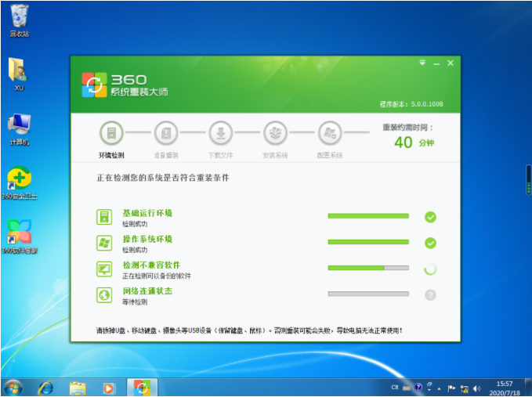Viewport: 532px width, 397px height.
Task: Click the 等待检测 status text
Action: [x=135, y=302]
